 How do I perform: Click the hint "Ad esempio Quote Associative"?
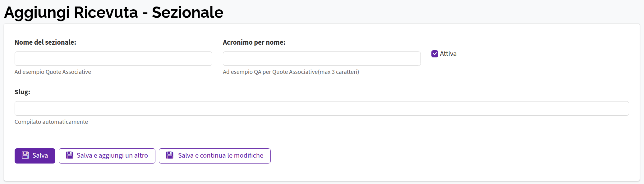(53, 72)
